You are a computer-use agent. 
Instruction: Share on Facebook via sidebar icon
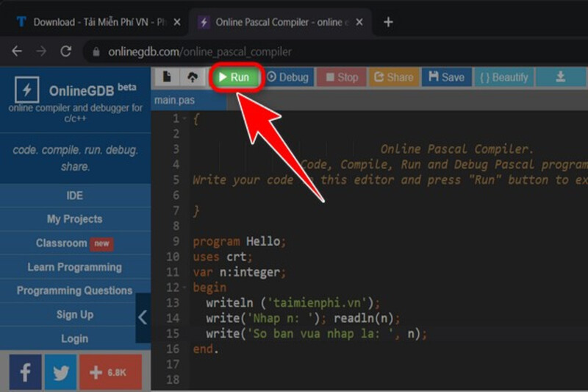pyautogui.click(x=24, y=372)
